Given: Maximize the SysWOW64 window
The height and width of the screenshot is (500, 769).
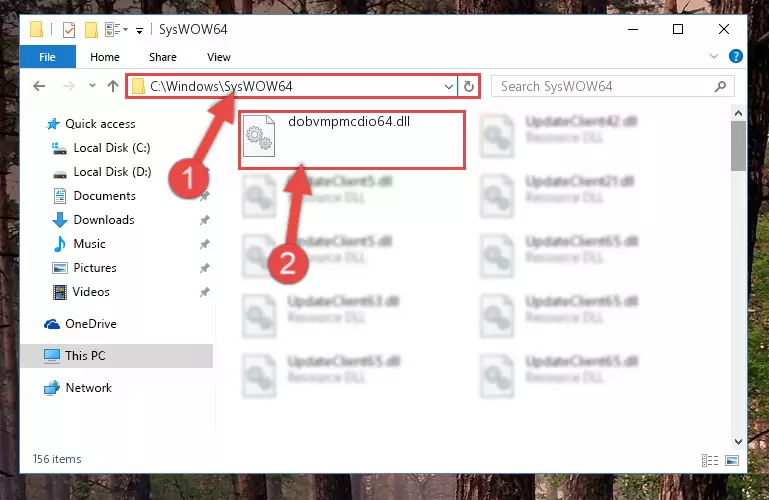Looking at the screenshot, I should pyautogui.click(x=678, y=29).
